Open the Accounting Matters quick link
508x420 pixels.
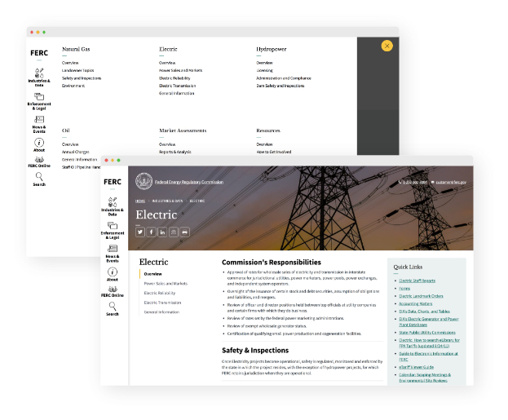click(x=415, y=303)
